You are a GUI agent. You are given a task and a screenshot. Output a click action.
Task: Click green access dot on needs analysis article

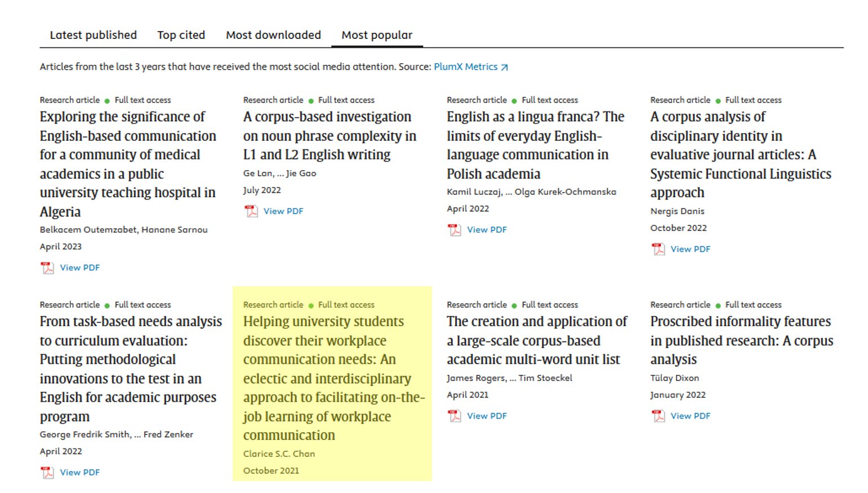[107, 305]
